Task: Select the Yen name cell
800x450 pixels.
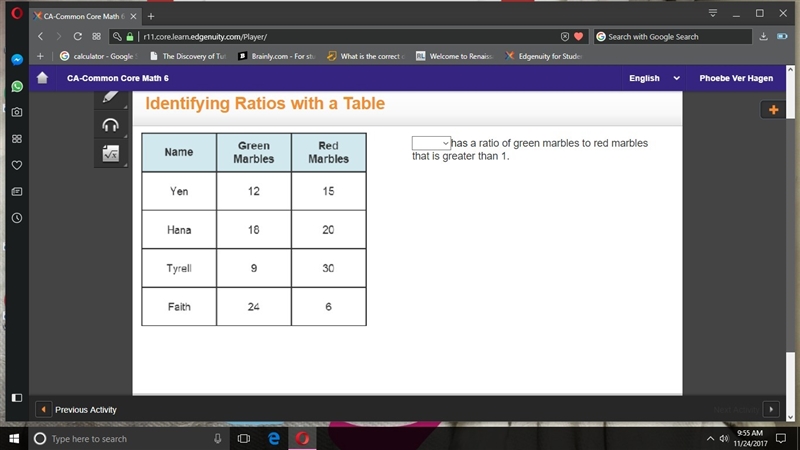Action: pyautogui.click(x=179, y=191)
